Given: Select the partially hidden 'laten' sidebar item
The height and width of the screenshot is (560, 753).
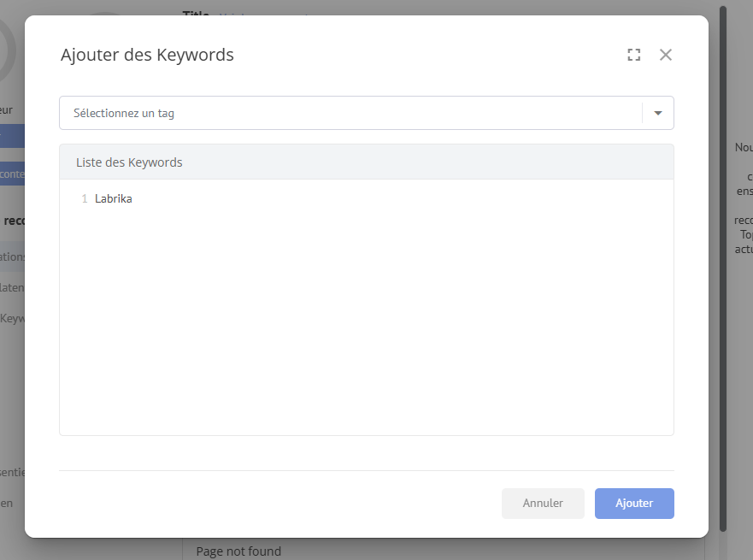Looking at the screenshot, I should (x=12, y=287).
